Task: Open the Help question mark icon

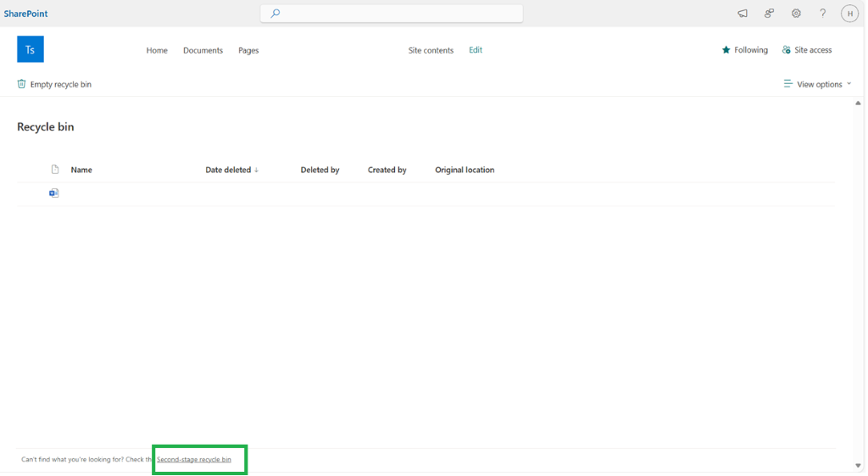Action: 822,14
